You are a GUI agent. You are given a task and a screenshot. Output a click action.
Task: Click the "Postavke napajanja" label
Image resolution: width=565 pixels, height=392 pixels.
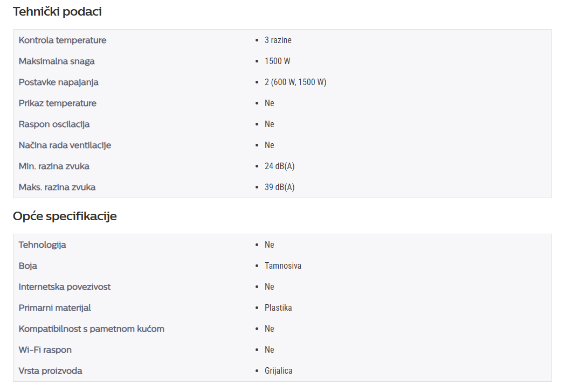[59, 82]
